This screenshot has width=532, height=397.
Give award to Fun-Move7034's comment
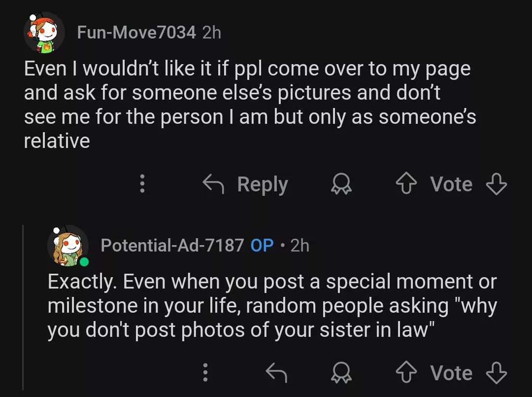pos(338,184)
